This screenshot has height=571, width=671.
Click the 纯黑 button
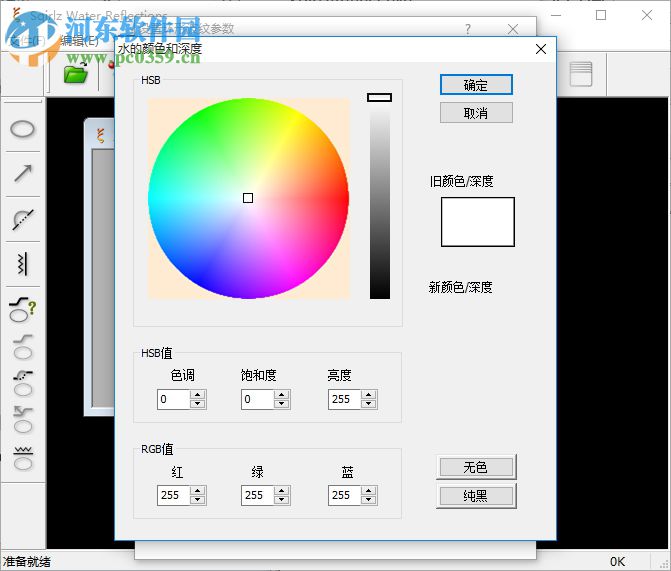click(476, 496)
